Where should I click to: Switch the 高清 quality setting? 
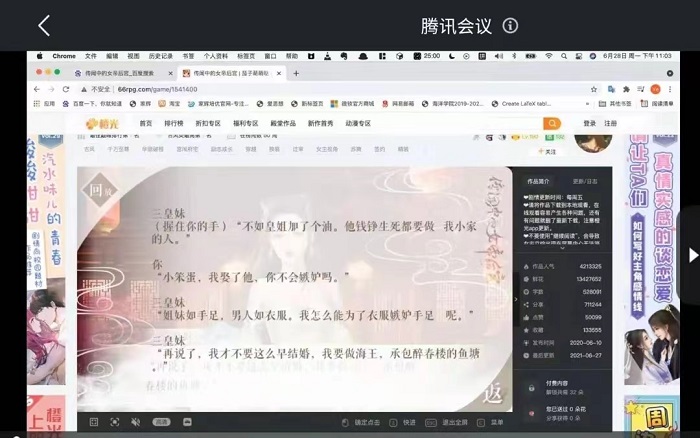coord(161,422)
